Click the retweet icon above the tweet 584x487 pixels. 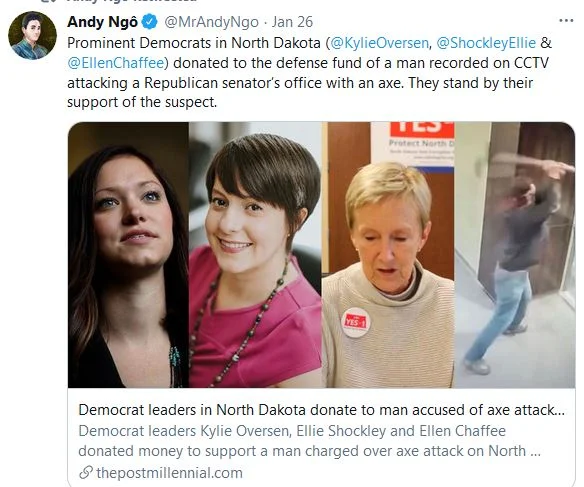47,1
